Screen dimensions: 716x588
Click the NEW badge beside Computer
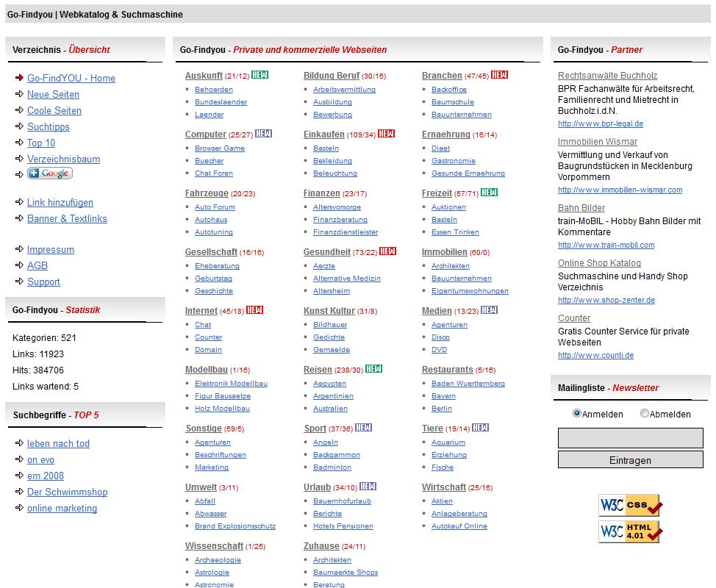pos(263,134)
